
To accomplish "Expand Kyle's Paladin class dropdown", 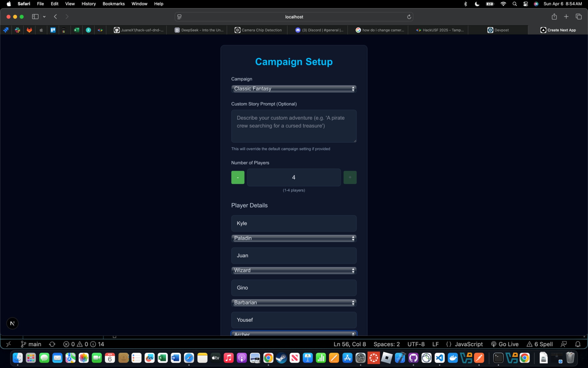I will [294, 238].
